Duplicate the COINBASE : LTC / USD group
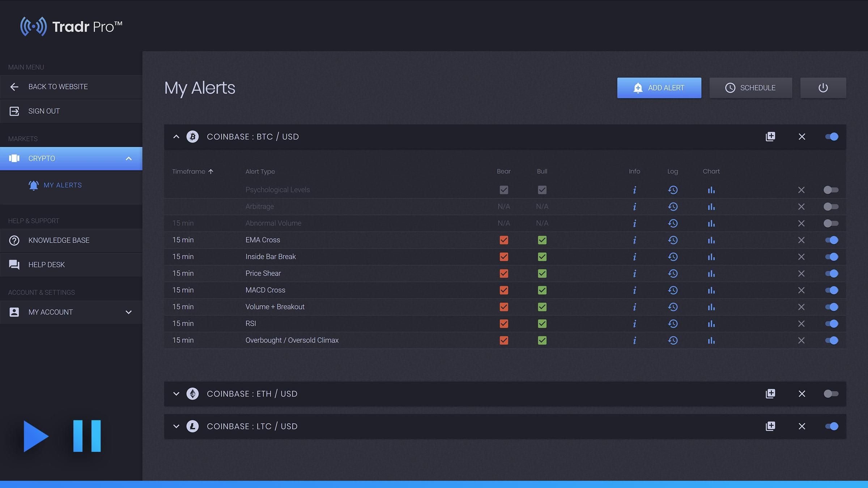 pos(770,426)
